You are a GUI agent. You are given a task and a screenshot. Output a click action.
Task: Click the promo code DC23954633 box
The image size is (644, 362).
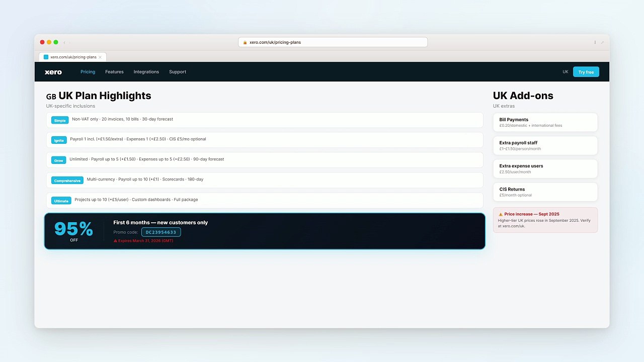pos(161,232)
